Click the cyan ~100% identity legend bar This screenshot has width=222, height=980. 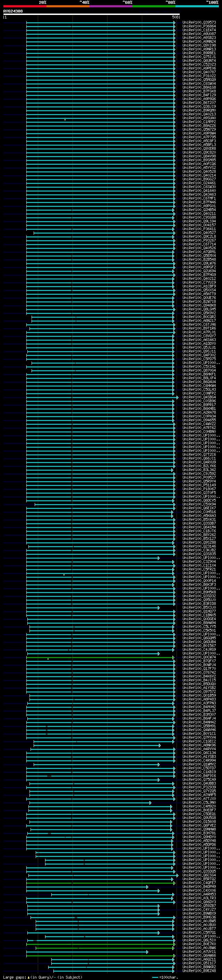(197, 6)
